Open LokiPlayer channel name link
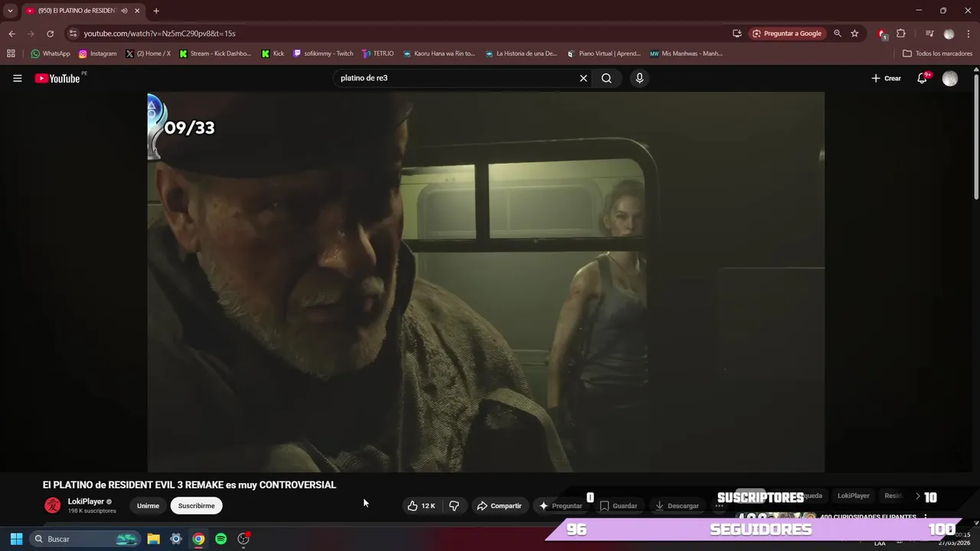The width and height of the screenshot is (980, 551). click(x=86, y=501)
